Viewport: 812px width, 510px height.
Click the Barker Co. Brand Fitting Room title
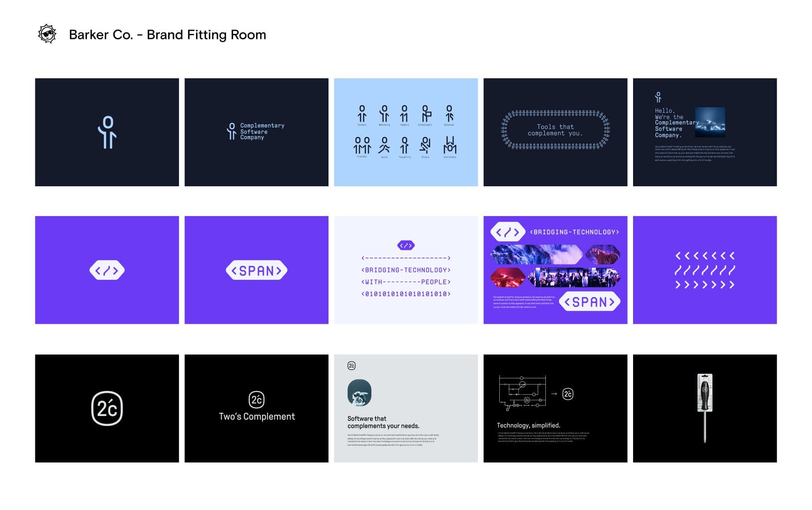[x=167, y=35]
